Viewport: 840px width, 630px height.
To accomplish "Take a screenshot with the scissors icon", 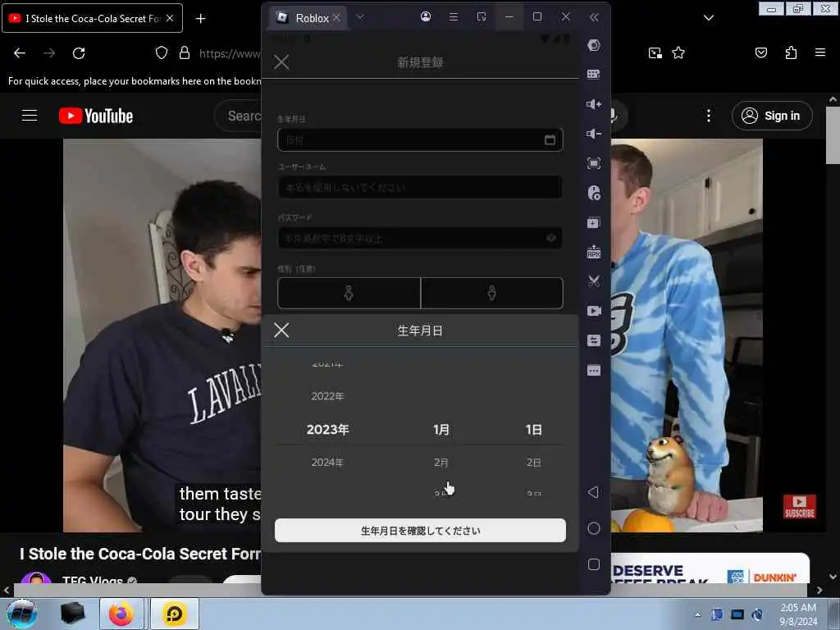I will (594, 281).
